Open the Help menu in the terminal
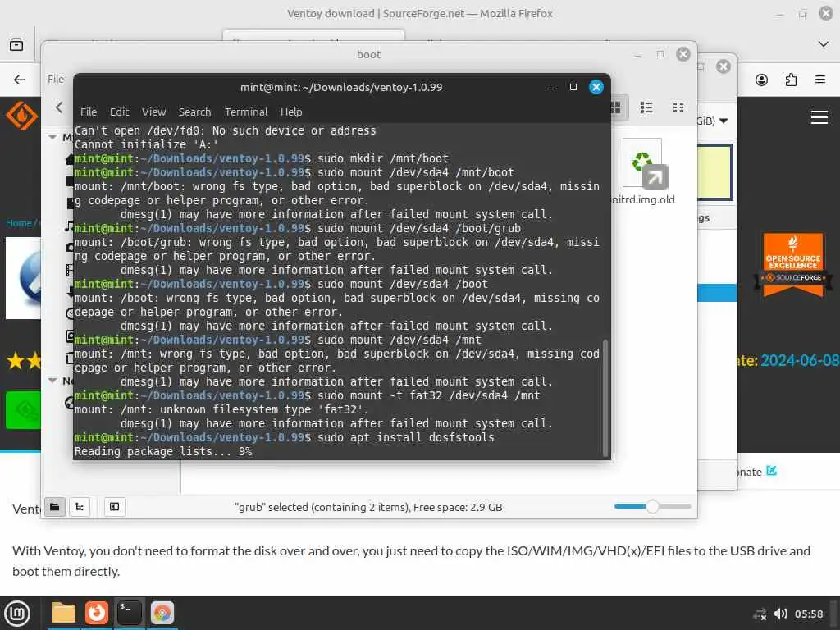Image resolution: width=840 pixels, height=630 pixels. tap(291, 112)
